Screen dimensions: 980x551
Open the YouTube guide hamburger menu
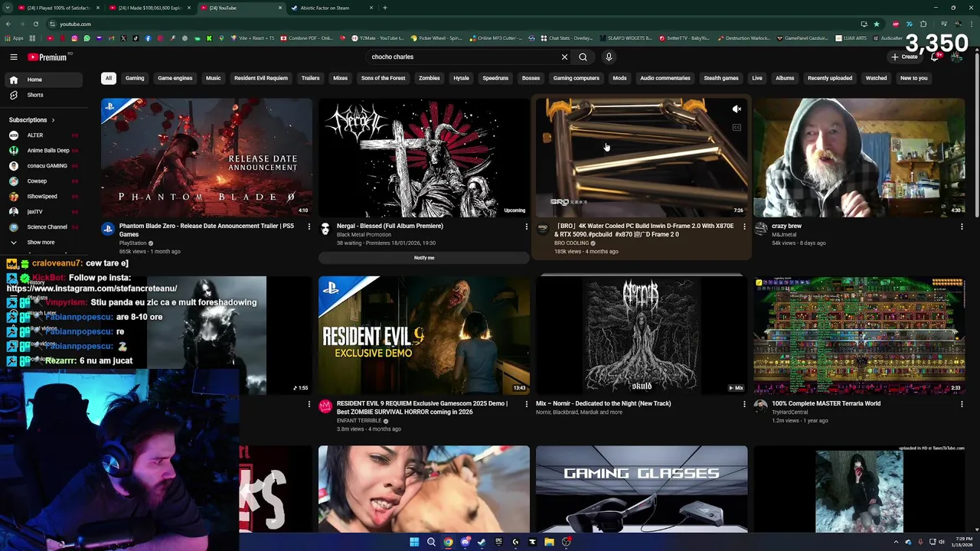(x=14, y=57)
